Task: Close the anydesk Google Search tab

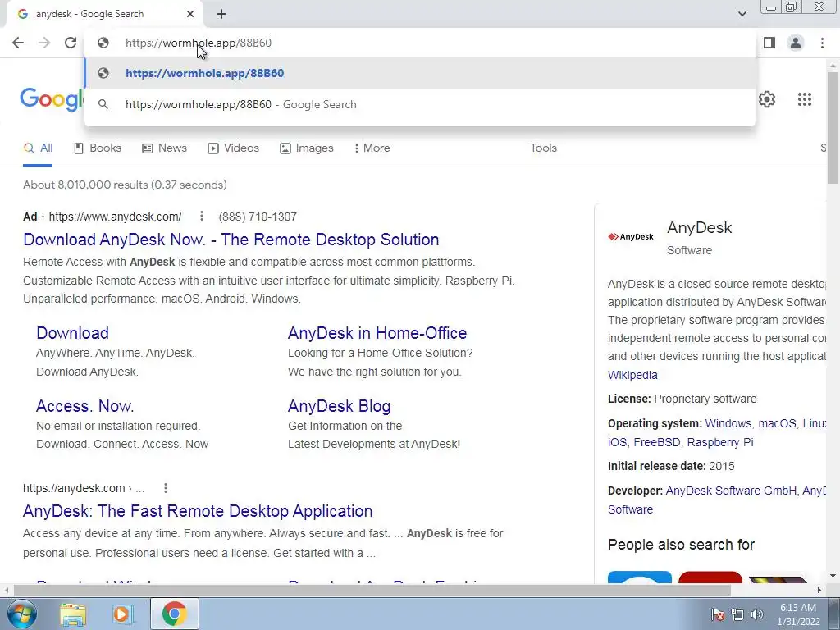Action: click(x=190, y=14)
